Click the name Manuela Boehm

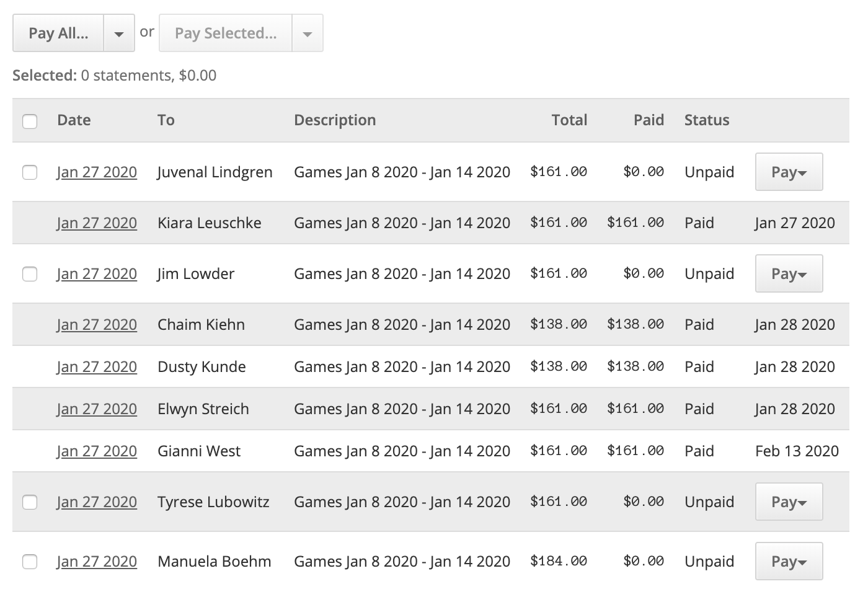(x=215, y=561)
